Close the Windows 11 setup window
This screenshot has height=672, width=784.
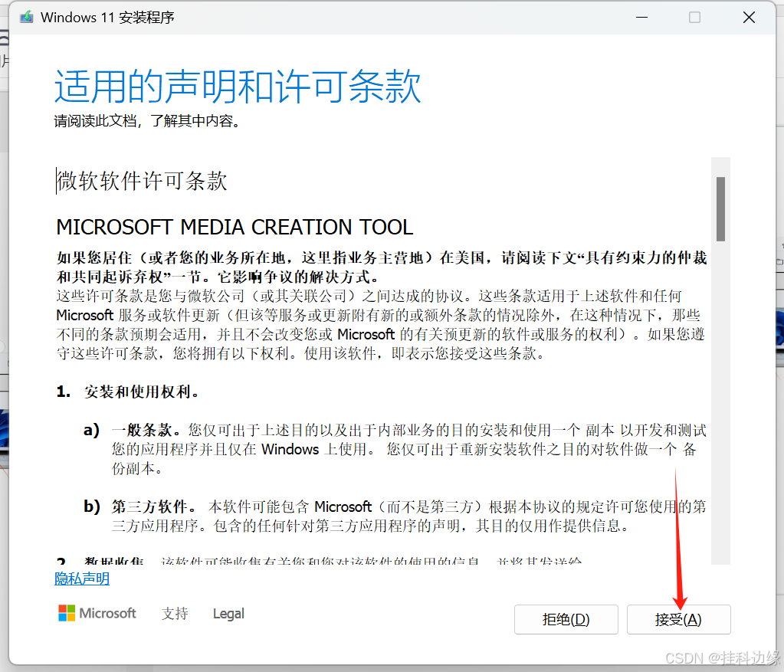coord(749,18)
